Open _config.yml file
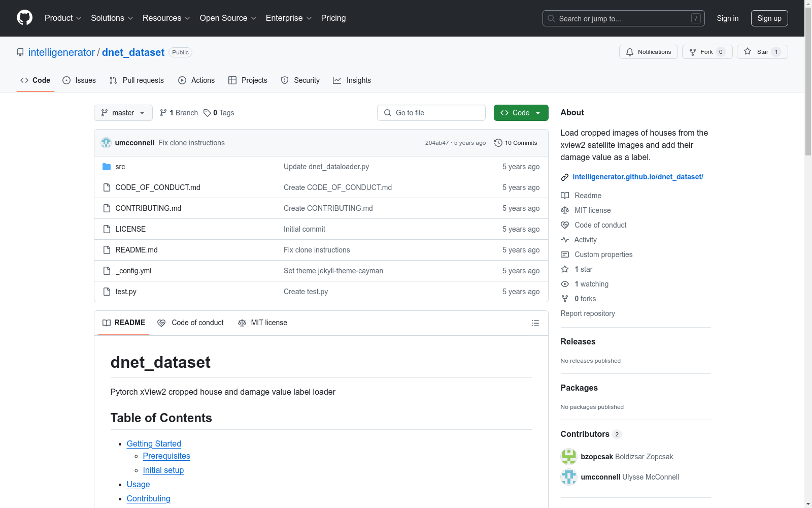The height and width of the screenshot is (508, 812). tap(133, 271)
